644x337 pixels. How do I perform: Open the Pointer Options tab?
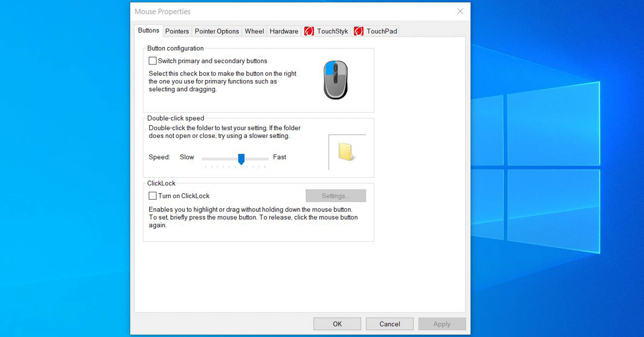[217, 31]
